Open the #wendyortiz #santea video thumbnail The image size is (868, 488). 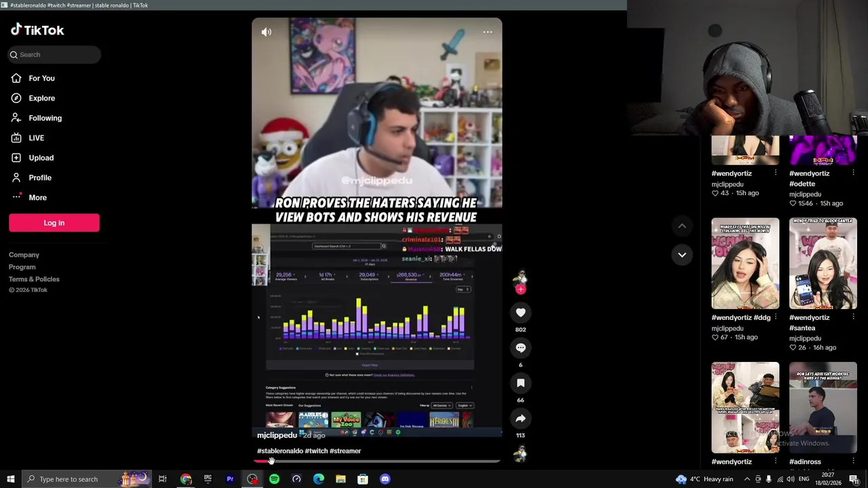tap(823, 264)
